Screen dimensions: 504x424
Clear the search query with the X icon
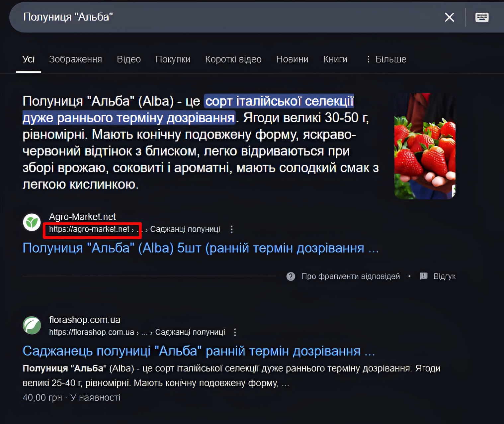click(x=449, y=17)
